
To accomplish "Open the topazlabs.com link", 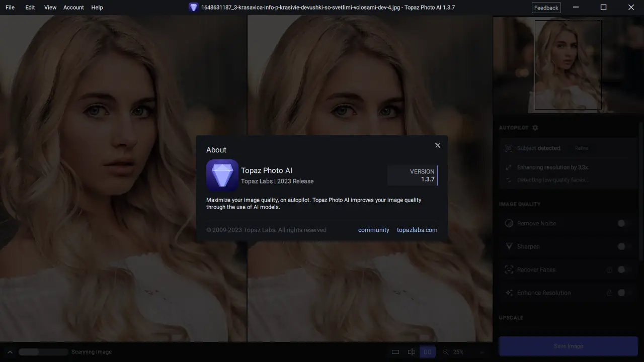I will point(417,230).
